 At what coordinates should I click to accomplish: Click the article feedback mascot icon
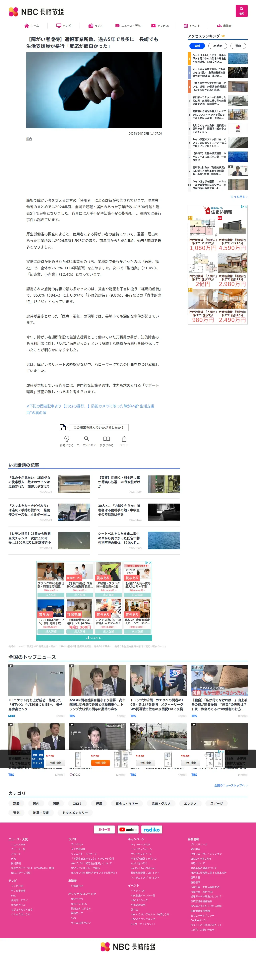coord(62,427)
